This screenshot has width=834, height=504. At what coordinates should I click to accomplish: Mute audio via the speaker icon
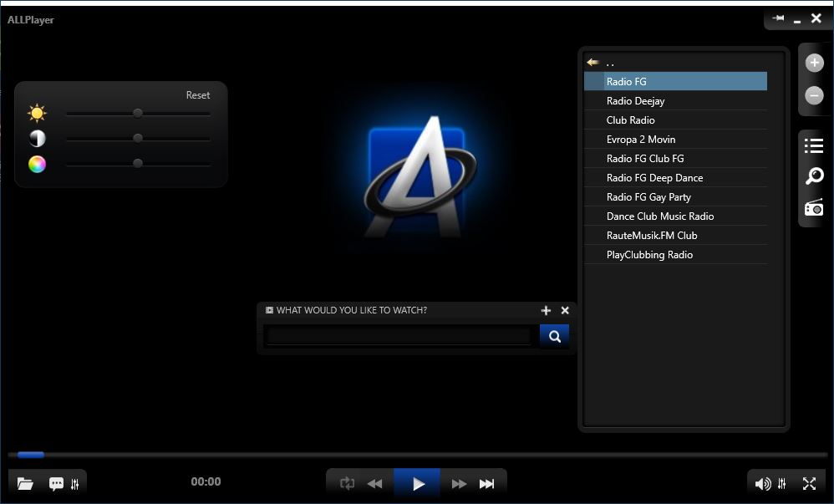(x=763, y=483)
